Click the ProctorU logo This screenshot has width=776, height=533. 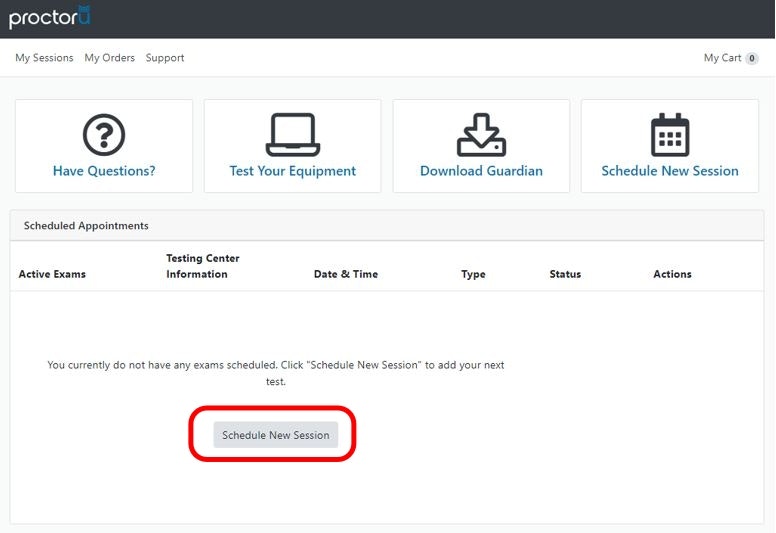click(x=50, y=17)
